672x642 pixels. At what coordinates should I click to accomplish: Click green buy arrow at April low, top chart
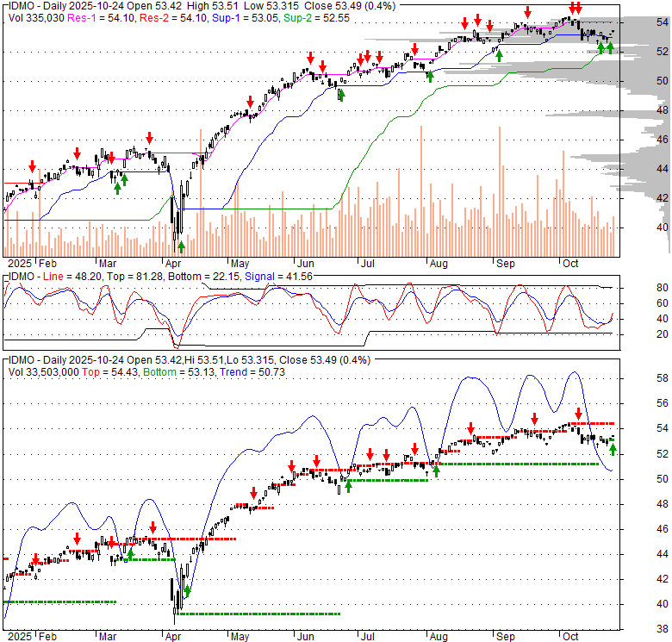point(181,246)
